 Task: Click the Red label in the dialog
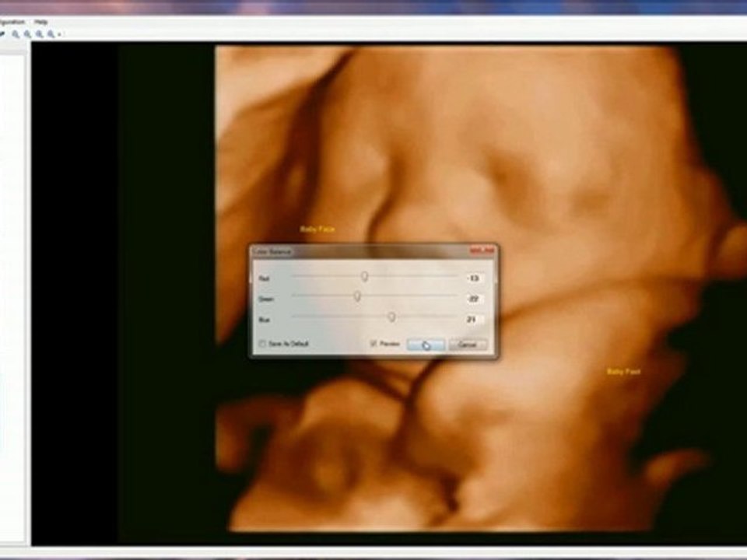(265, 278)
